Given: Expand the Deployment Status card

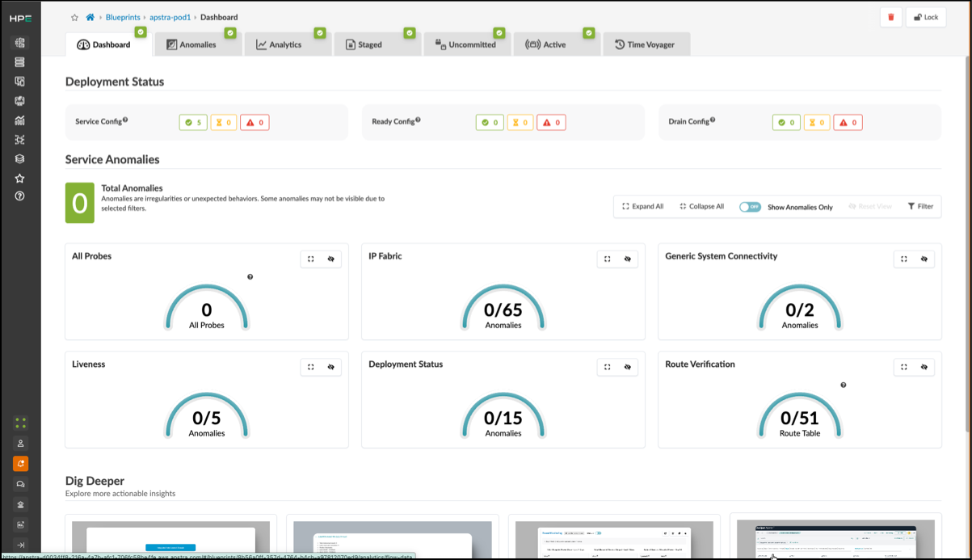Looking at the screenshot, I should pyautogui.click(x=608, y=368).
